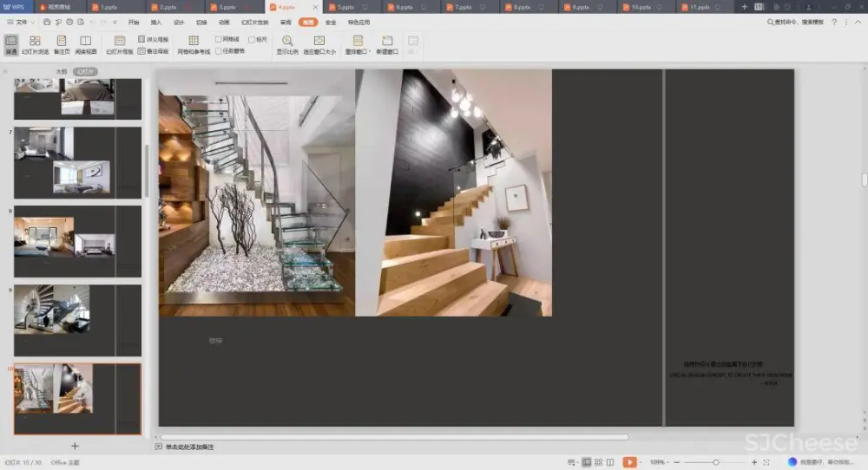Add new slide with plus button

click(x=75, y=446)
